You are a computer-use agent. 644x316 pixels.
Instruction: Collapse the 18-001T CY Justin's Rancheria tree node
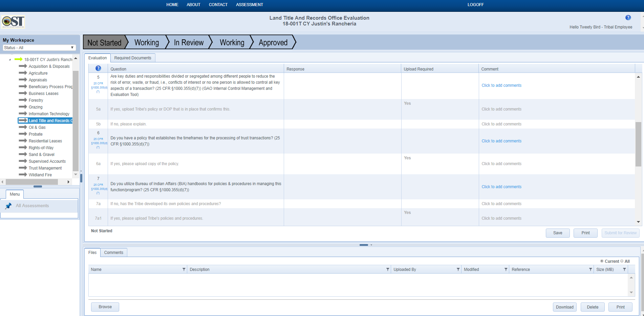pyautogui.click(x=10, y=60)
